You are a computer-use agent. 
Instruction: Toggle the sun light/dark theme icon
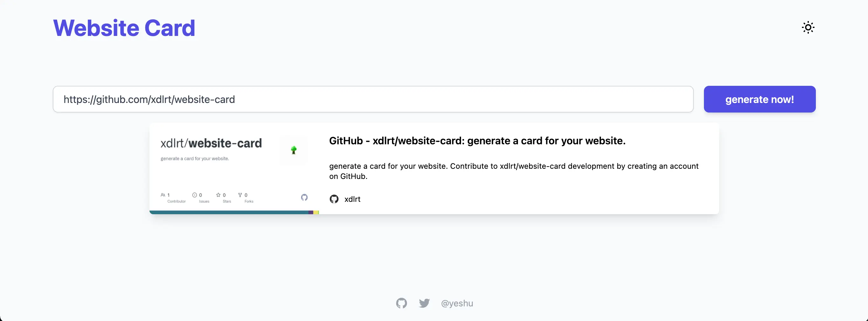click(x=808, y=28)
